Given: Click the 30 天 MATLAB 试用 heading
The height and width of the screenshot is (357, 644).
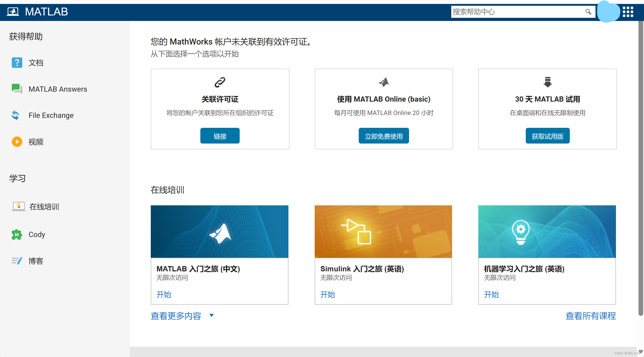Looking at the screenshot, I should click(548, 99).
